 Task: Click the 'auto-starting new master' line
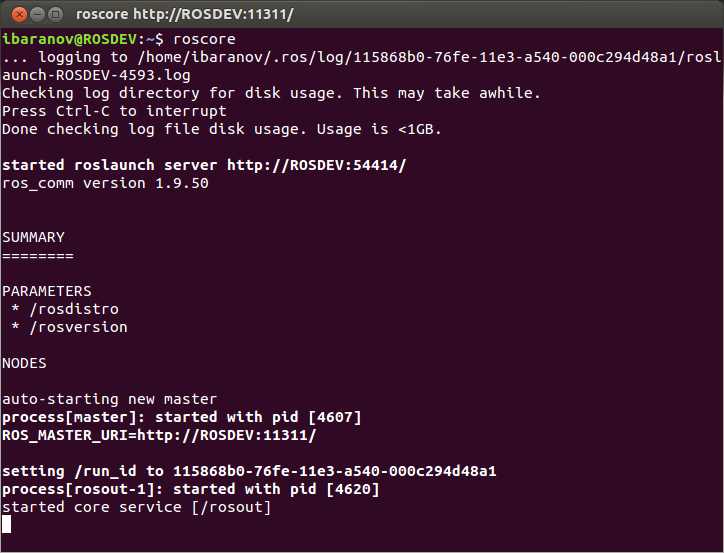pyautogui.click(x=110, y=399)
